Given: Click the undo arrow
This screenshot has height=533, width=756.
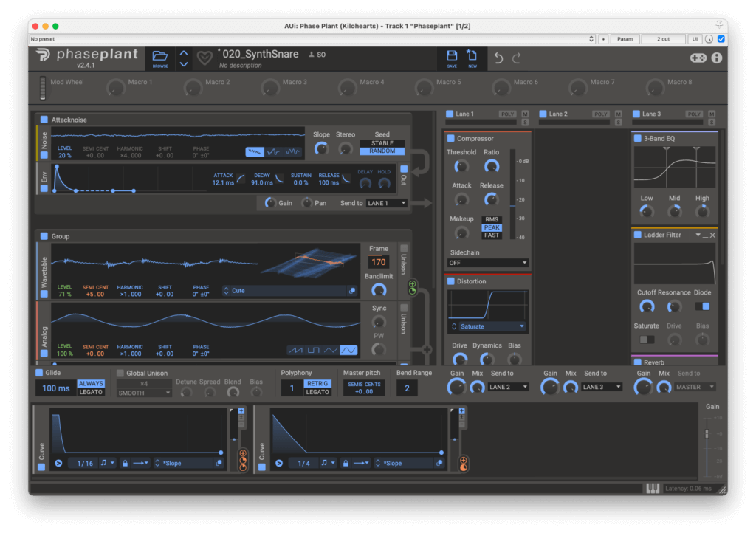Looking at the screenshot, I should point(498,58).
